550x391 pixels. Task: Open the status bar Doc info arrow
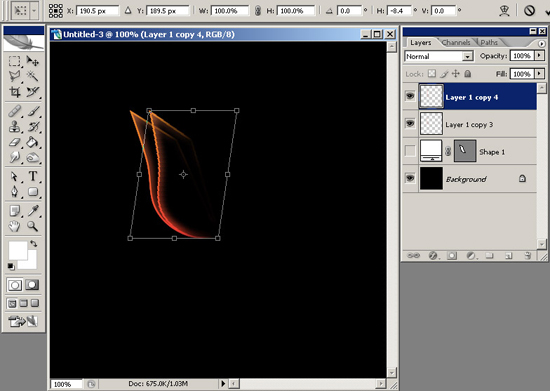point(223,384)
